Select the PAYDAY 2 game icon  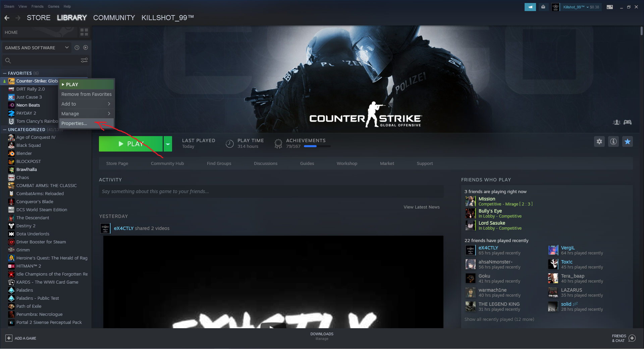(11, 113)
